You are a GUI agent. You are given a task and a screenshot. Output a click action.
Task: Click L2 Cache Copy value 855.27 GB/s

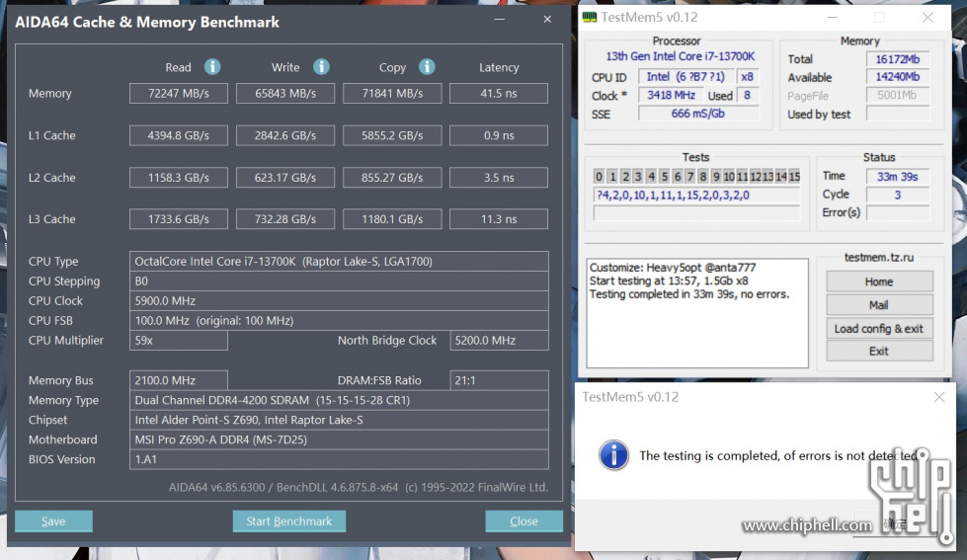click(392, 177)
